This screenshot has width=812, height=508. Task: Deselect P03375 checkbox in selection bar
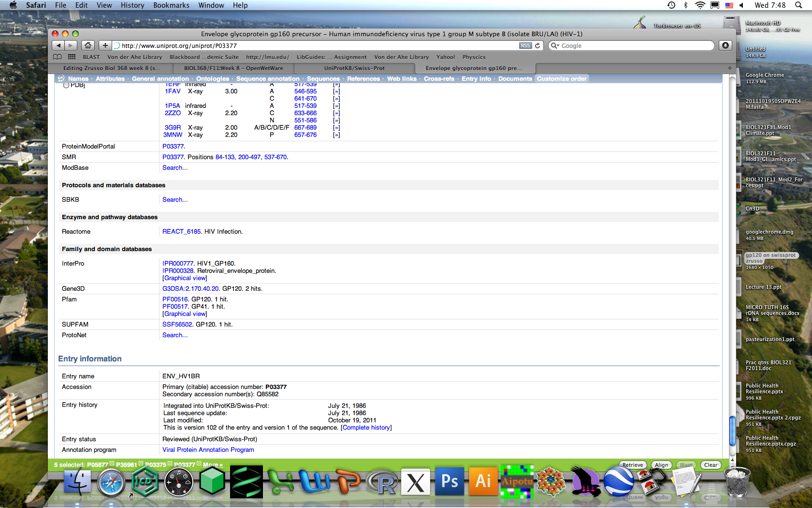point(170,464)
